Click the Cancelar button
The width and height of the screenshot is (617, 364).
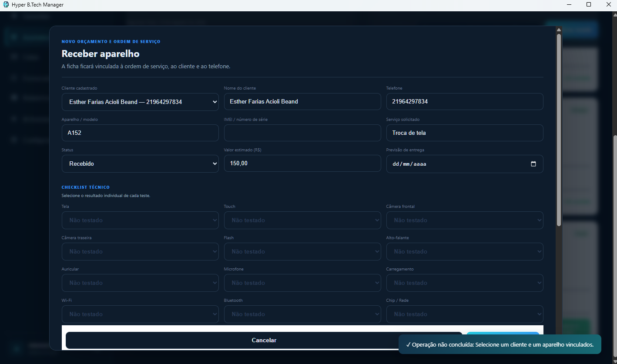coord(264,340)
